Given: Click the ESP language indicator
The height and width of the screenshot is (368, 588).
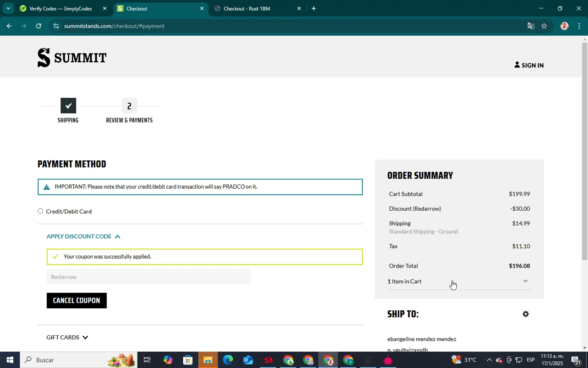Looking at the screenshot, I should pyautogui.click(x=531, y=360).
